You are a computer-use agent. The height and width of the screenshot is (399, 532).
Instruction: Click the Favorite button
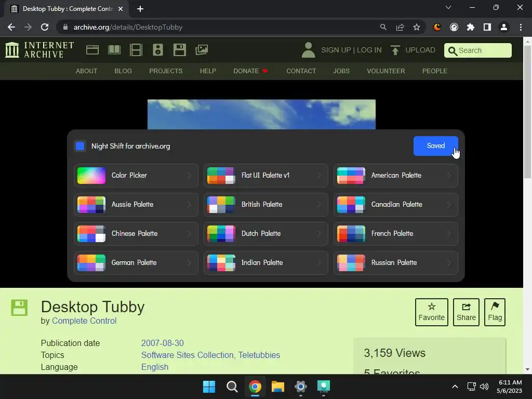pyautogui.click(x=432, y=312)
